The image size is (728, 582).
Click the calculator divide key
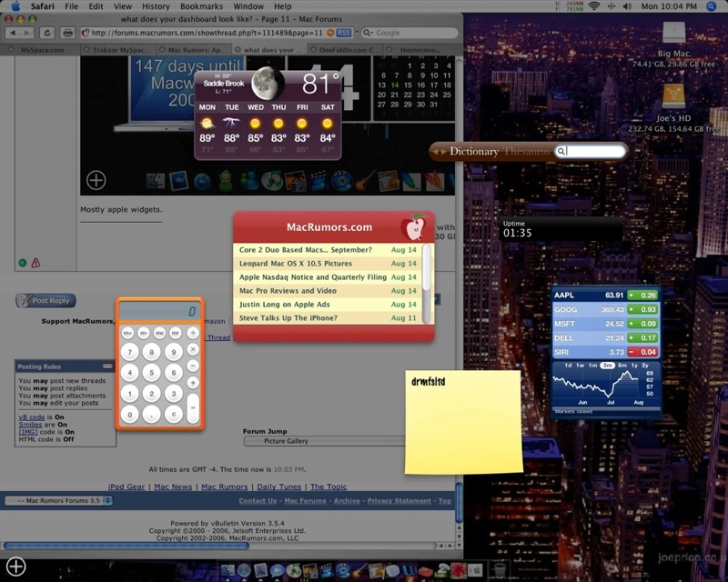click(x=193, y=333)
